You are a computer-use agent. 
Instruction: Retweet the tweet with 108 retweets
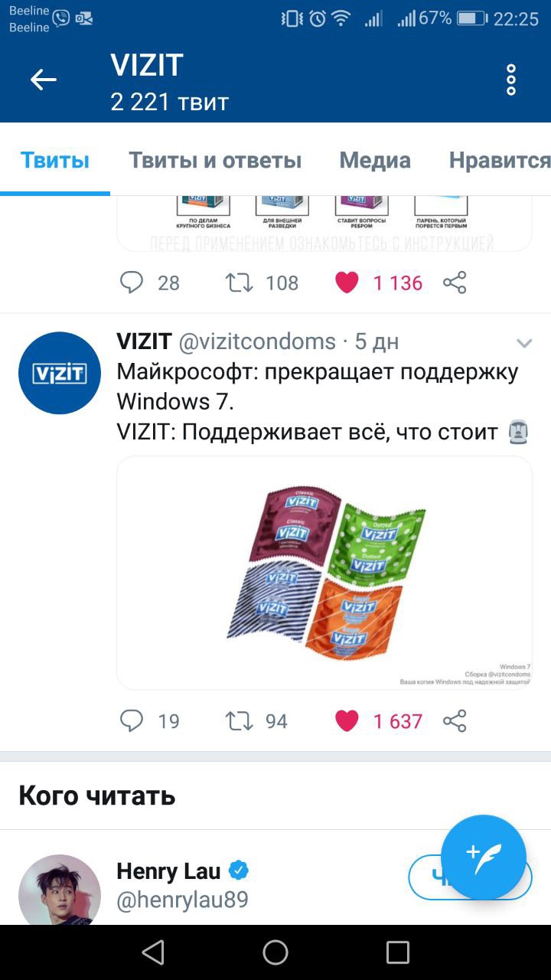[240, 283]
